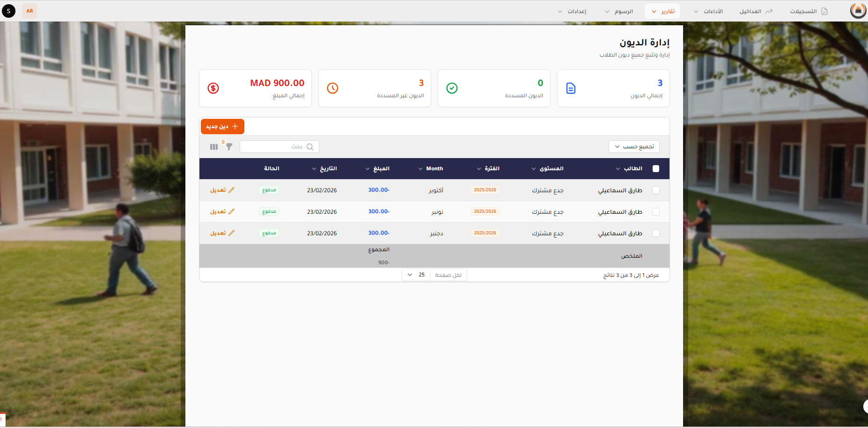The image size is (868, 428).
Task: Click 'تعديل' edit link for the November row
Action: pyautogui.click(x=222, y=212)
